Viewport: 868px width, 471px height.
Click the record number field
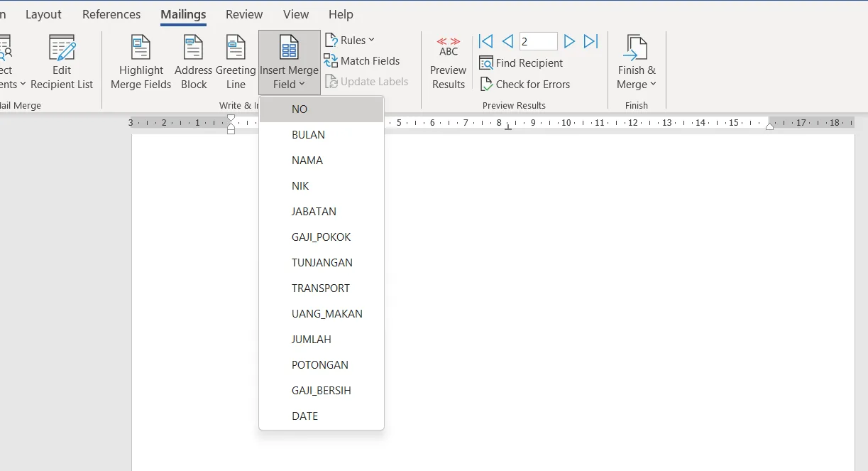pyautogui.click(x=539, y=41)
